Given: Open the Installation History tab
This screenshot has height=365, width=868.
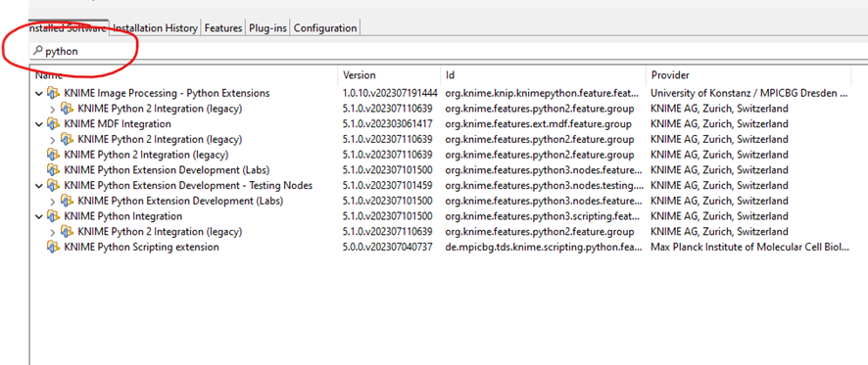Looking at the screenshot, I should 156,27.
